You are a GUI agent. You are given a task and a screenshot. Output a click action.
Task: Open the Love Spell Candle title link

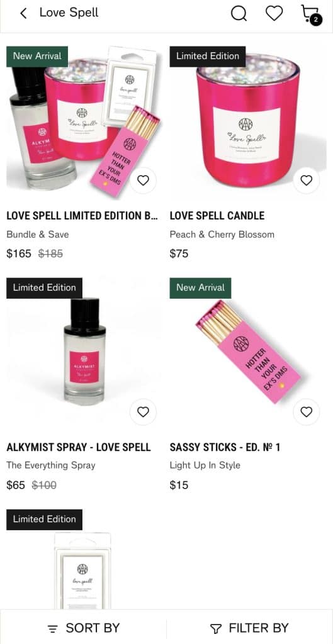coord(217,216)
